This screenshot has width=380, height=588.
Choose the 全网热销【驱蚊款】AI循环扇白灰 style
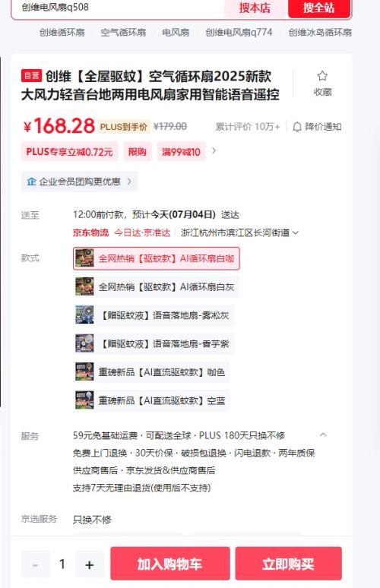[156, 287]
